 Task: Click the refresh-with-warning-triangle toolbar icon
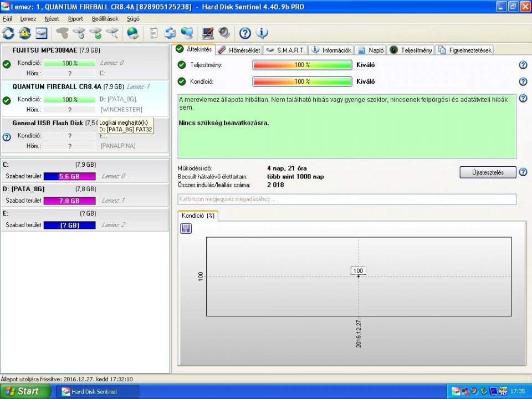[x=25, y=33]
